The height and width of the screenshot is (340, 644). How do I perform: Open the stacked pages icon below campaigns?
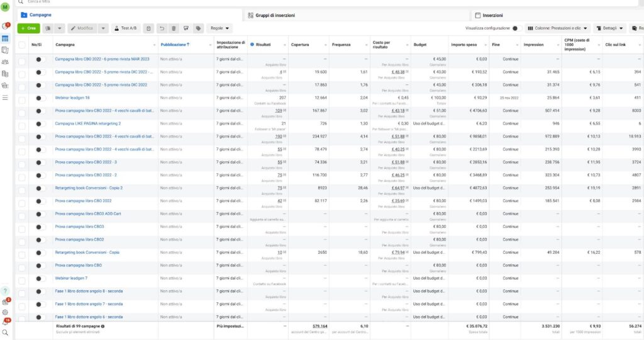click(5, 50)
